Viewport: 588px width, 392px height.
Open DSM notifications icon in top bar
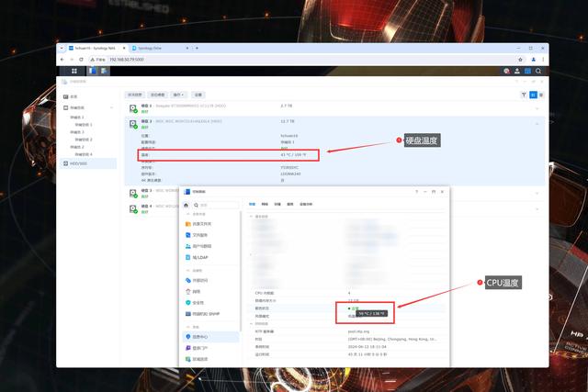[x=506, y=71]
